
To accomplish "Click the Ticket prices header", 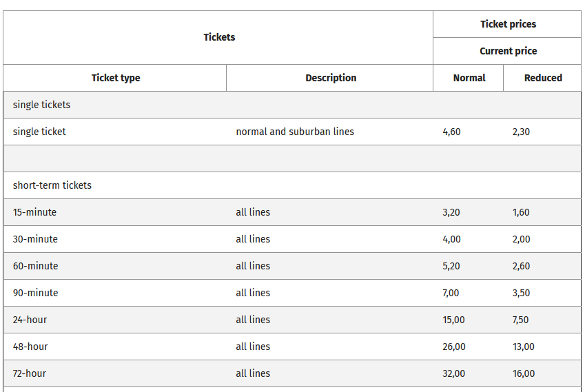I will [508, 24].
